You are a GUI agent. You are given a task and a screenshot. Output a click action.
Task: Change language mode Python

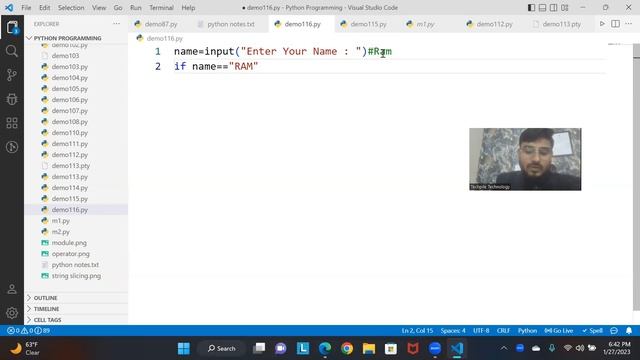click(x=527, y=331)
